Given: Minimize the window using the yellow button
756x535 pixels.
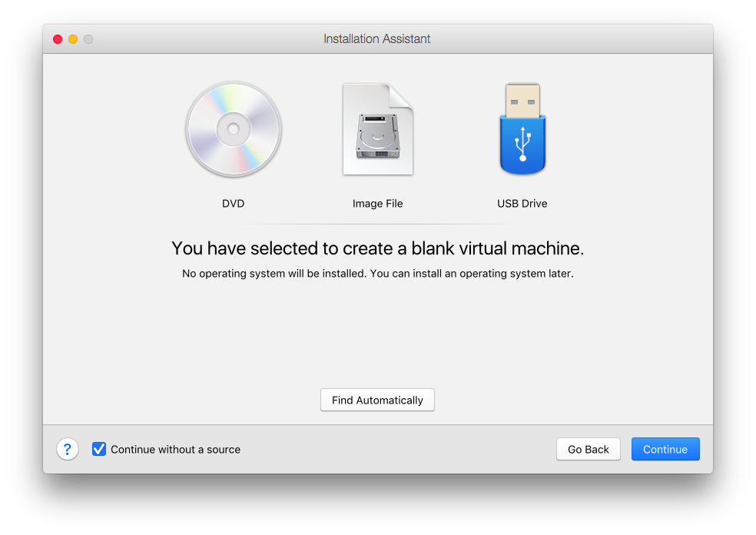Looking at the screenshot, I should click(73, 39).
